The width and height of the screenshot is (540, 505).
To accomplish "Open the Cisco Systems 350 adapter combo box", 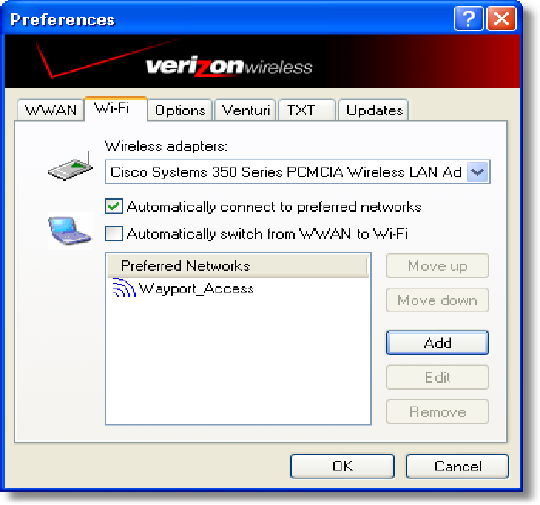I will 298,172.
